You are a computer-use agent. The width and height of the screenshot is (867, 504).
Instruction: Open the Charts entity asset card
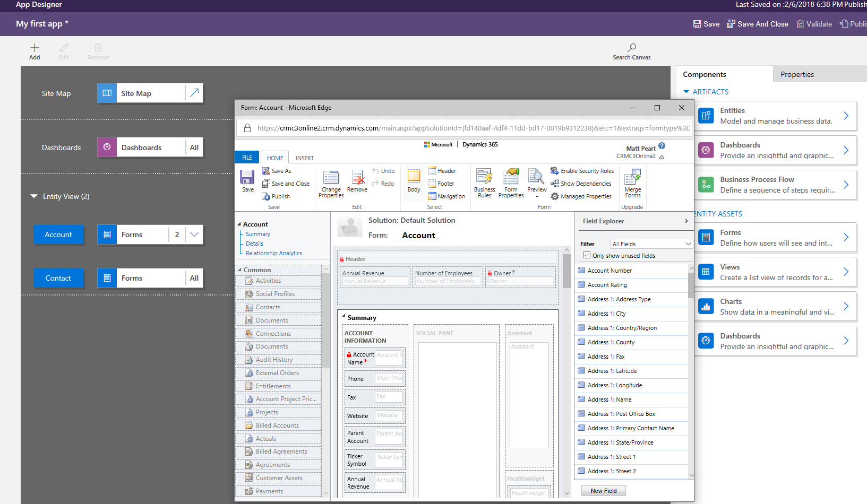pyautogui.click(x=775, y=306)
